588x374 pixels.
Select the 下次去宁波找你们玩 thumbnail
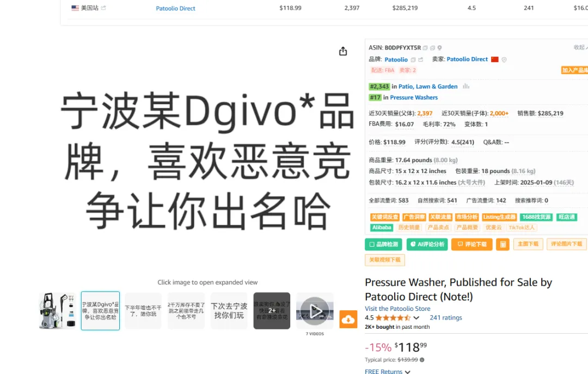[229, 311]
